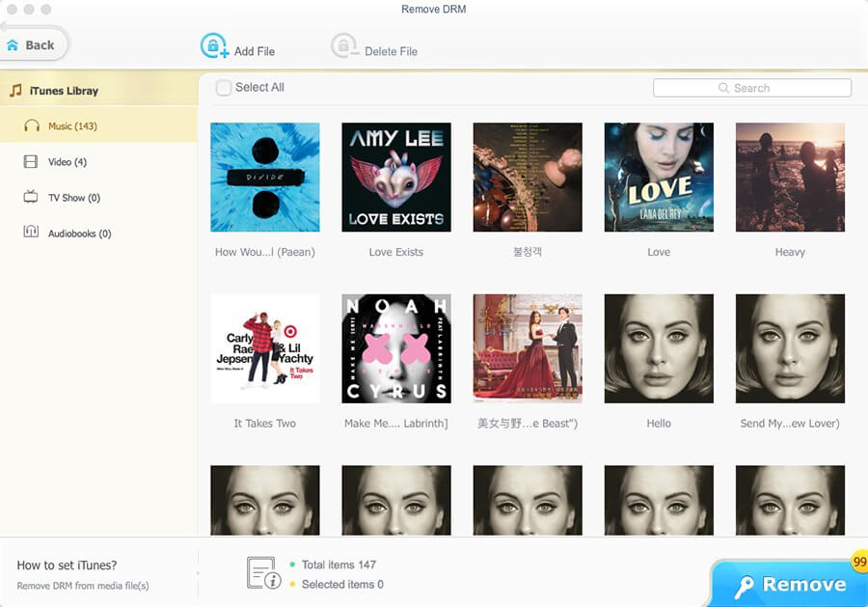Select the Love Exists album checkbox area
The height and width of the screenshot is (607, 868).
point(395,177)
